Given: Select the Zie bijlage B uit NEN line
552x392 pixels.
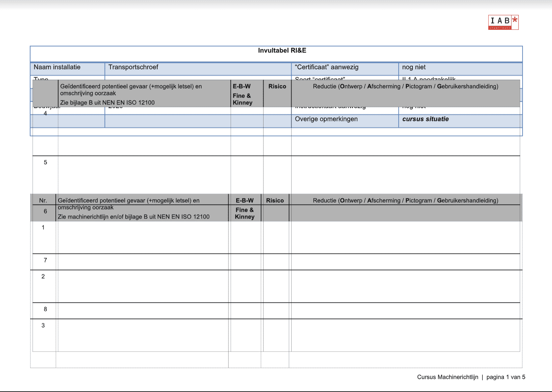Looking at the screenshot, I should pyautogui.click(x=107, y=103).
